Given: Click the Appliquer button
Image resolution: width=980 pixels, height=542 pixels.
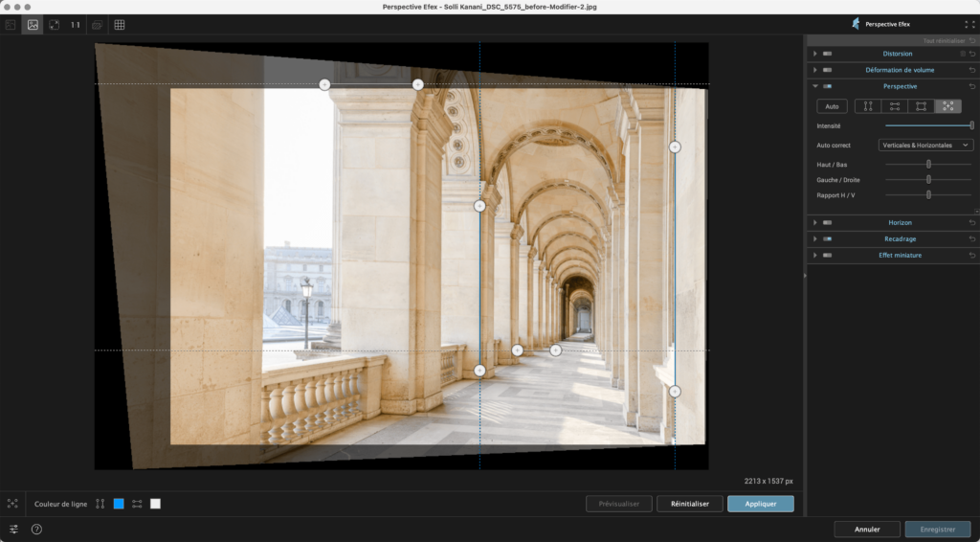Looking at the screenshot, I should (x=761, y=504).
